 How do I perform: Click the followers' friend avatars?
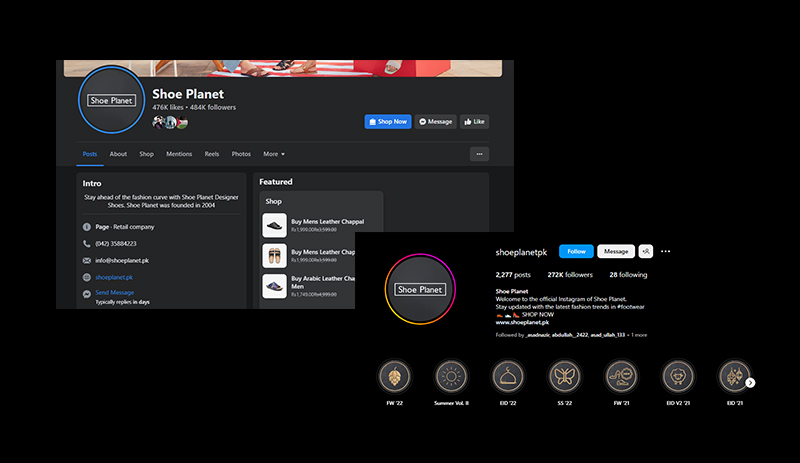tap(170, 122)
